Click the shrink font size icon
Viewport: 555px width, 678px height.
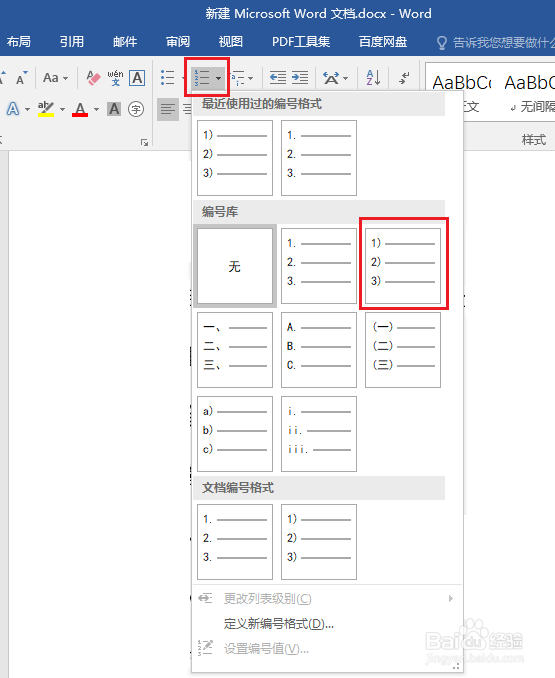pyautogui.click(x=21, y=78)
